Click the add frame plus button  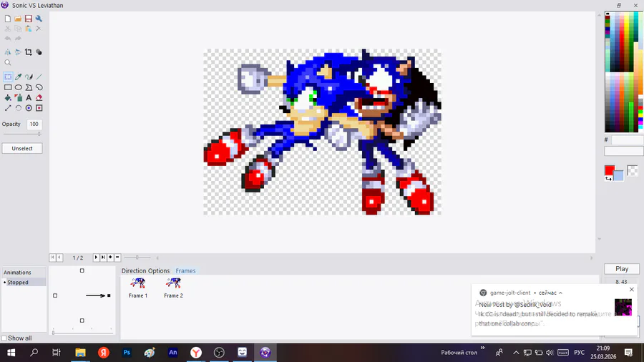click(110, 258)
